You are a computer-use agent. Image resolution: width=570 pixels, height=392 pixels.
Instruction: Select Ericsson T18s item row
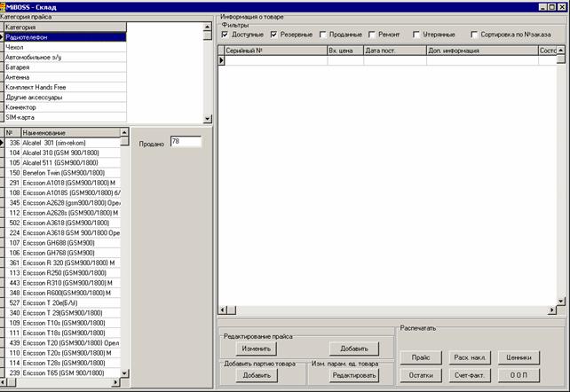(63, 333)
